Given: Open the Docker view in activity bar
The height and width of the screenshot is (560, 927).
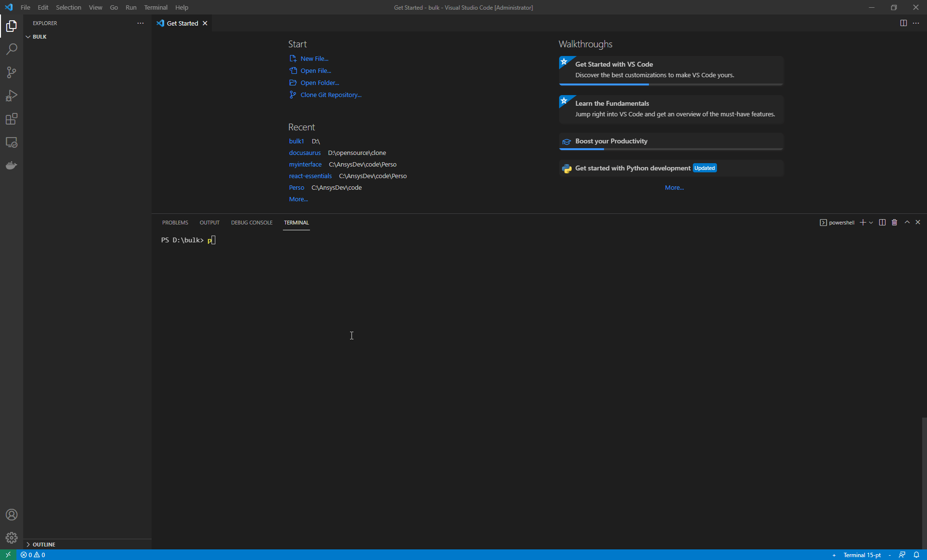Looking at the screenshot, I should [12, 166].
